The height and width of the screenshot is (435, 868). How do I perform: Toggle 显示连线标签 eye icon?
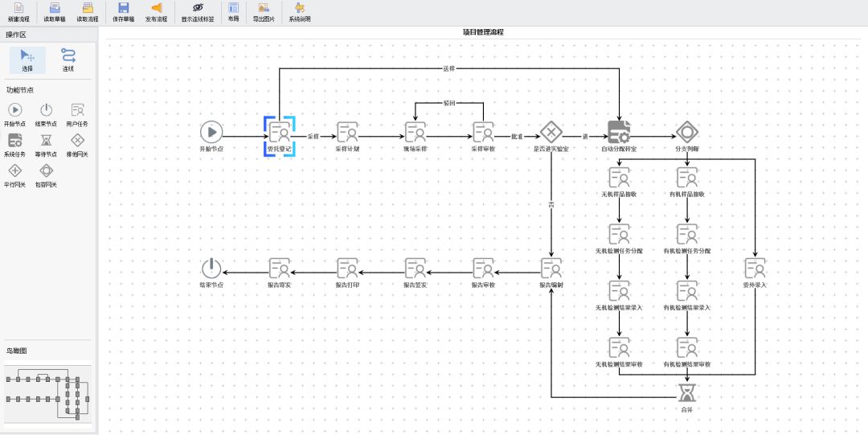point(198,10)
